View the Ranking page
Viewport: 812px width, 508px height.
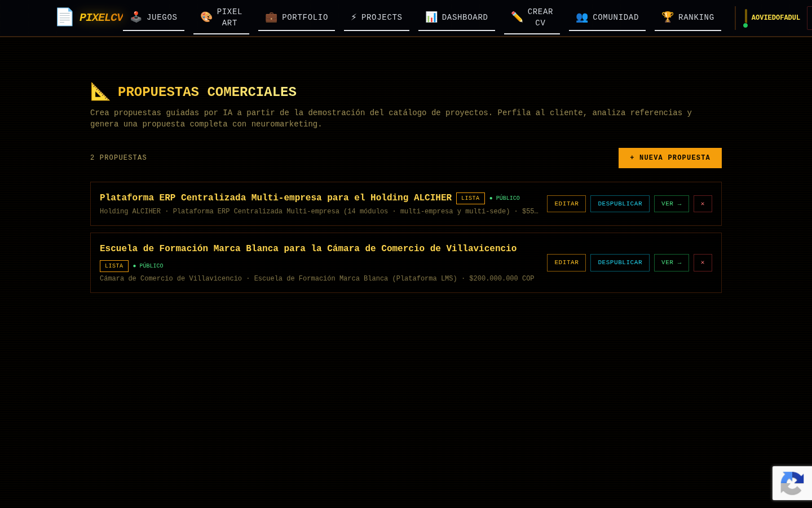(x=688, y=17)
